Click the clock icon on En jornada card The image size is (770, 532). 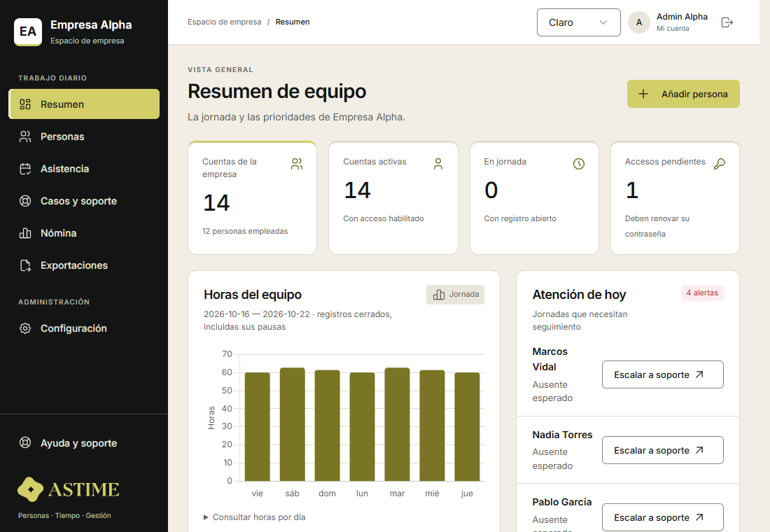pyautogui.click(x=579, y=164)
